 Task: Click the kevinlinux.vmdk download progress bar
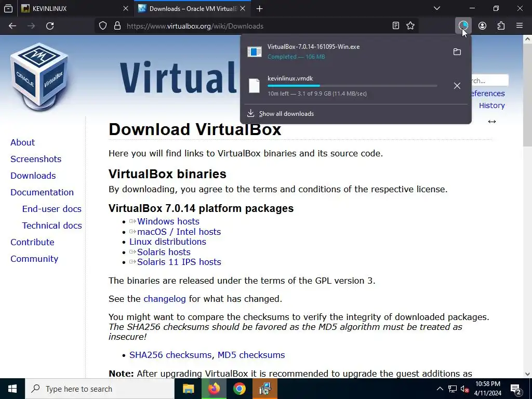tap(352, 86)
